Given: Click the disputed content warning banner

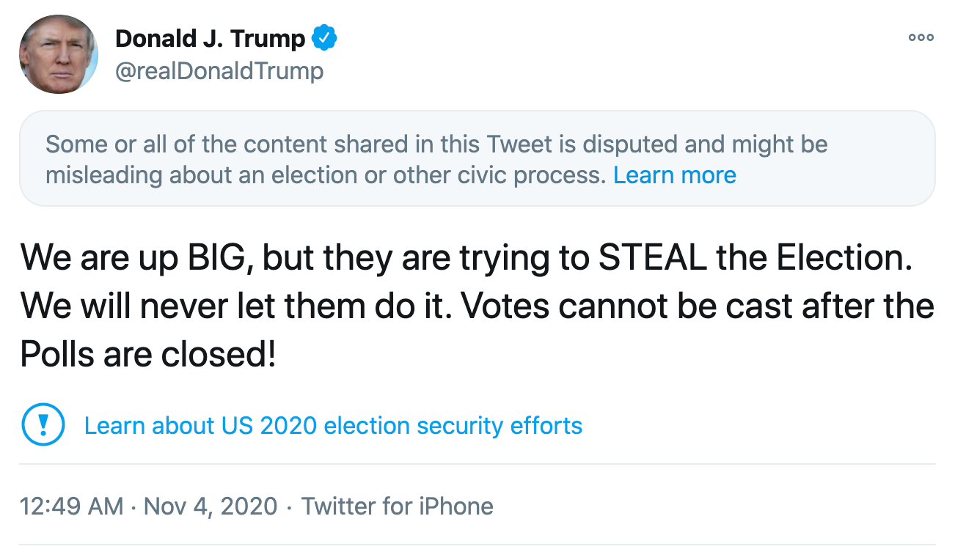Looking at the screenshot, I should click(477, 158).
